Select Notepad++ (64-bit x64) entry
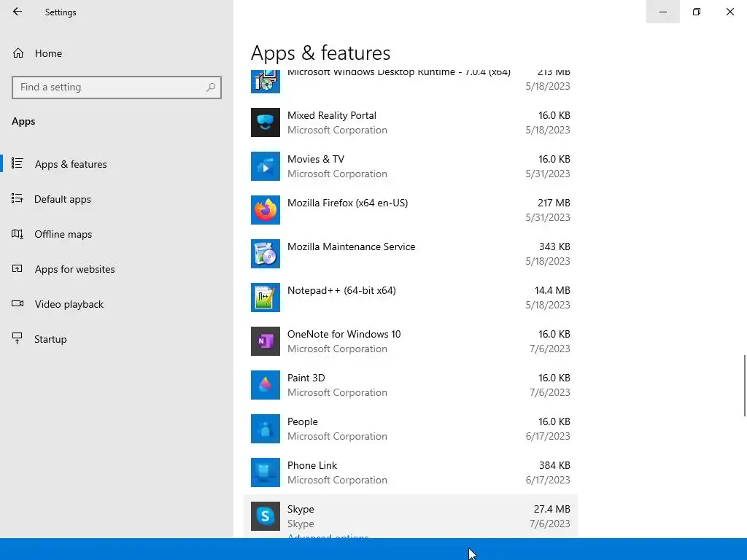747x560 pixels. pos(411,297)
